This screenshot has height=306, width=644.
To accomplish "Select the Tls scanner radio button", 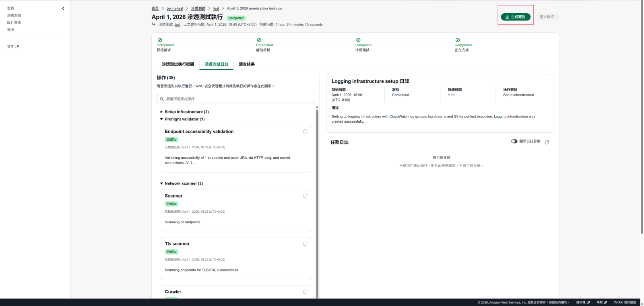I will click(305, 244).
